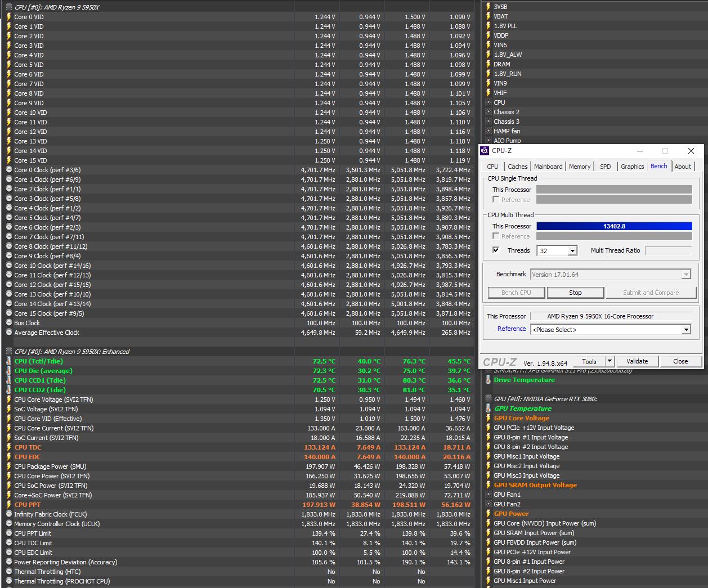The width and height of the screenshot is (708, 588).
Task: Click the lightning icon beside GPU Power
Action: point(488,514)
